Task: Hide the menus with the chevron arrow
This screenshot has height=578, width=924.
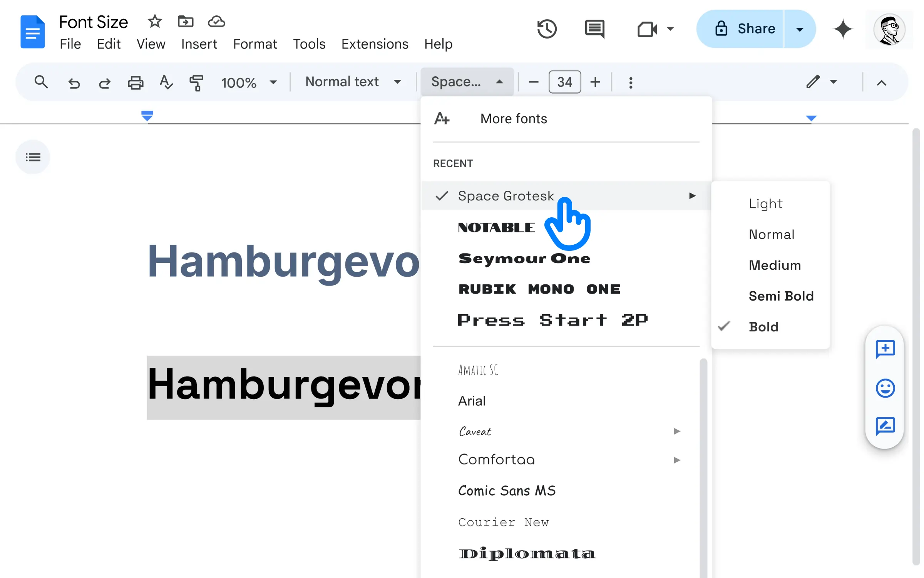Action: pos(882,82)
